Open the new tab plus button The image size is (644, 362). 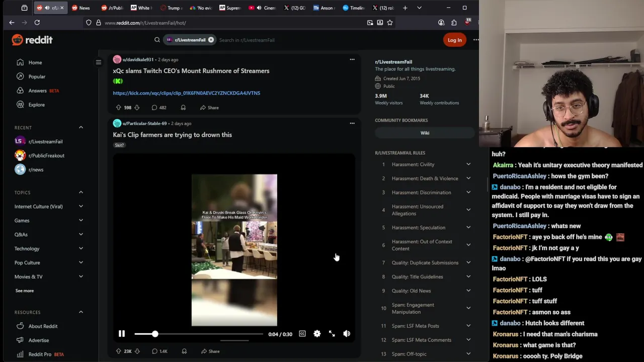click(405, 8)
